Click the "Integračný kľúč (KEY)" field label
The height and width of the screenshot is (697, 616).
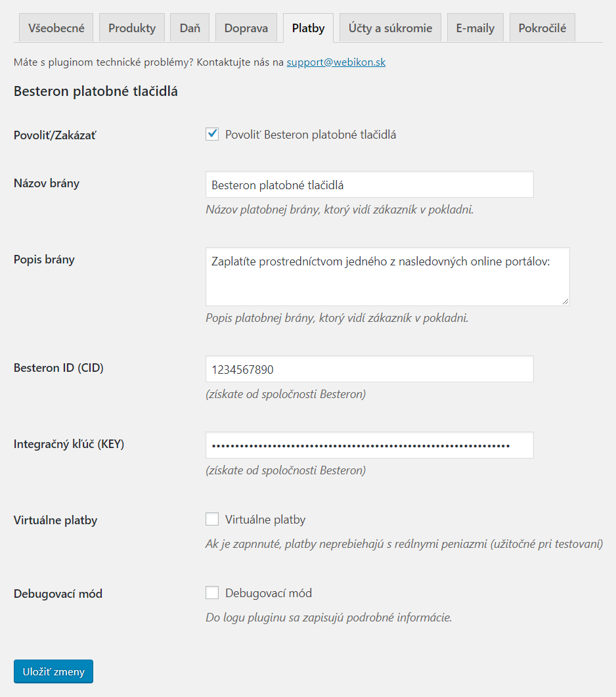coord(69,444)
